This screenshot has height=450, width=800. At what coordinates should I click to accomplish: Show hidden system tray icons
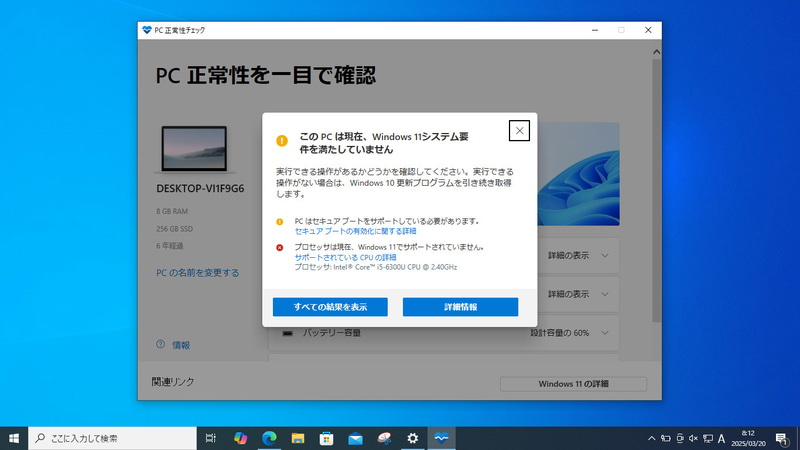coord(652,438)
